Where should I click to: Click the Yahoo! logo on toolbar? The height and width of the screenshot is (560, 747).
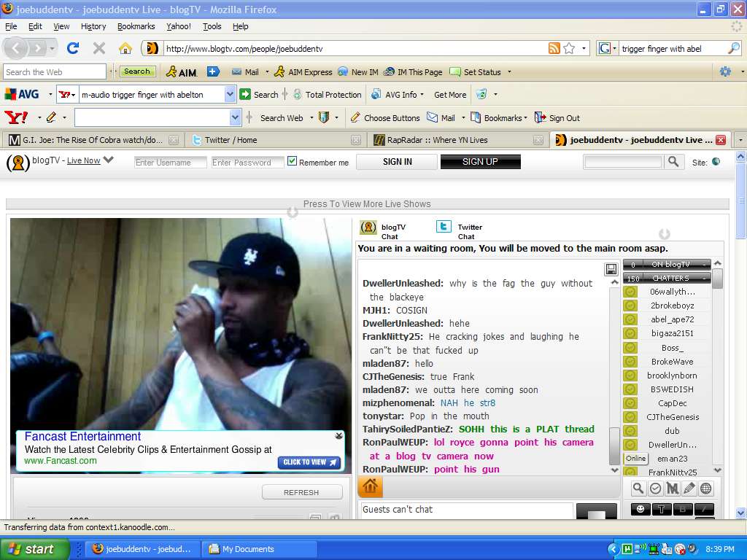pos(16,117)
